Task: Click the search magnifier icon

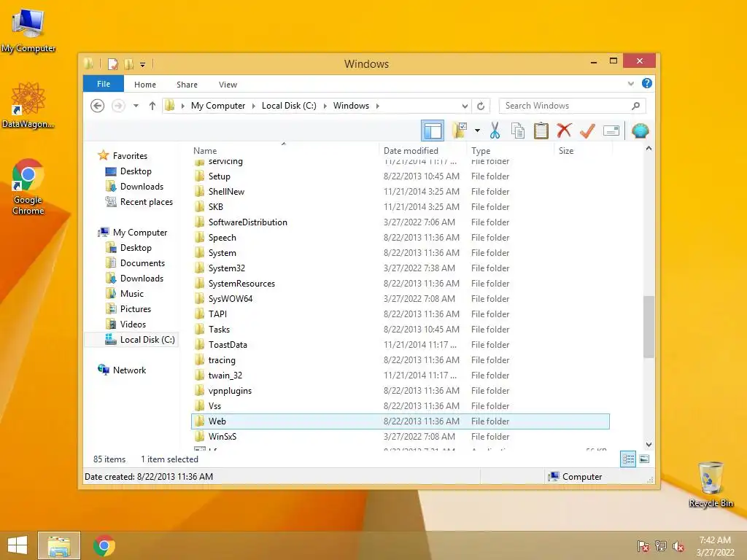Action: (x=635, y=106)
